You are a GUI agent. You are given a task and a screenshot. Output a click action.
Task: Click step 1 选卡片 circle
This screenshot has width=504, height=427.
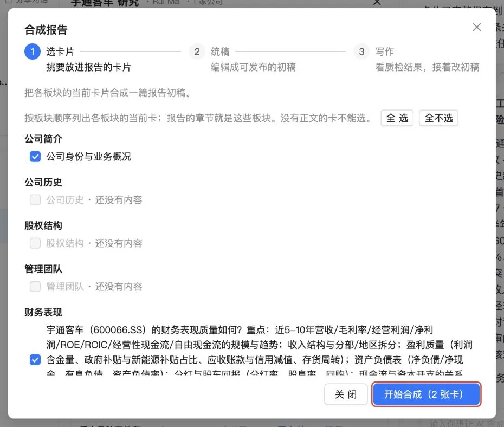pos(33,51)
